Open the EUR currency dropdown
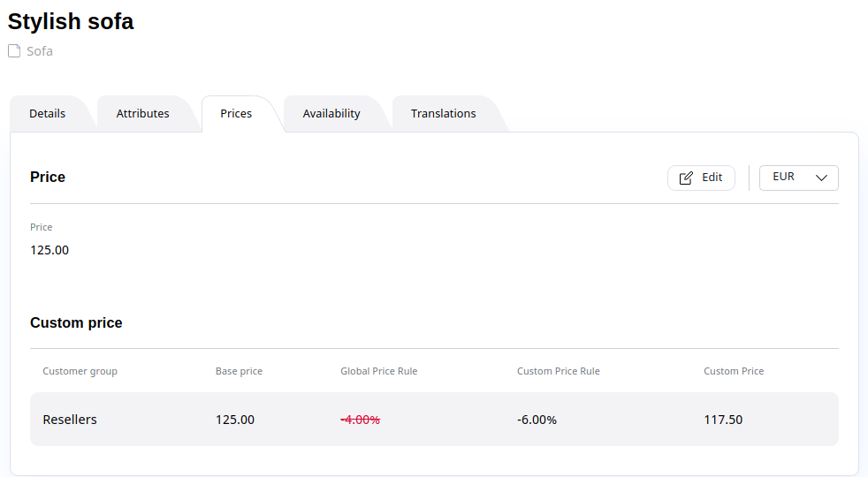The width and height of the screenshot is (868, 477). tap(799, 178)
